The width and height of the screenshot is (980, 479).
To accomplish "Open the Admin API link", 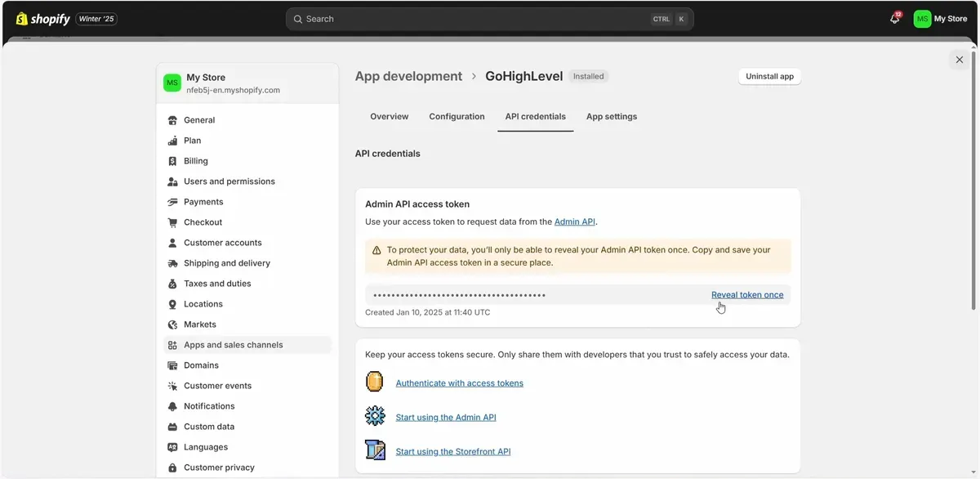I will pos(575,222).
